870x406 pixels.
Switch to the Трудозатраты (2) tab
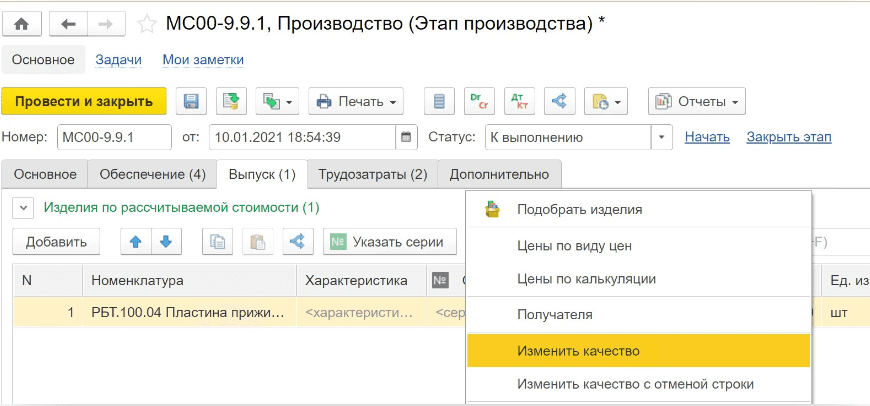[x=372, y=174]
